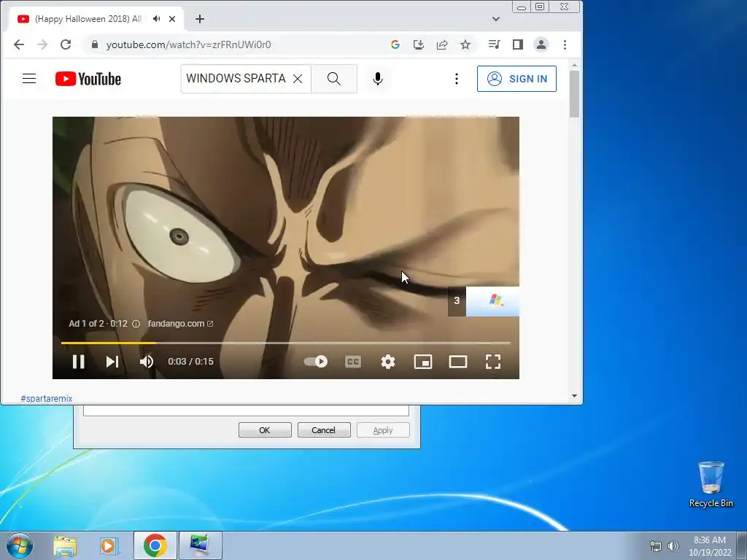The height and width of the screenshot is (560, 747).
Task: Open tab search chevron
Action: coord(495,18)
